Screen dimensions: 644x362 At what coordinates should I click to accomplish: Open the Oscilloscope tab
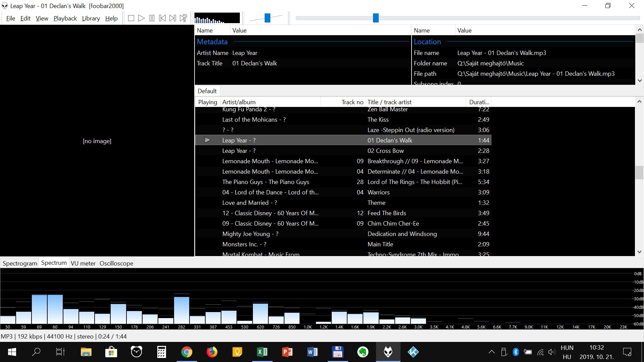(x=116, y=263)
